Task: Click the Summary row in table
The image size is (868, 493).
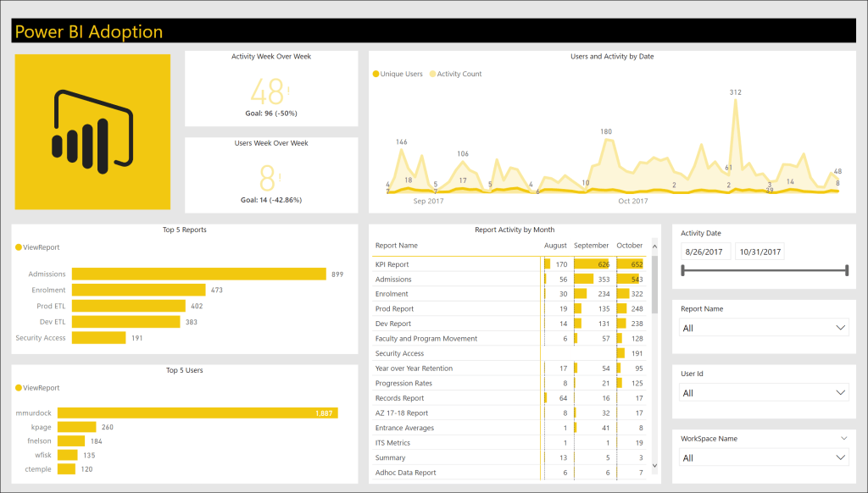Action: (x=509, y=458)
